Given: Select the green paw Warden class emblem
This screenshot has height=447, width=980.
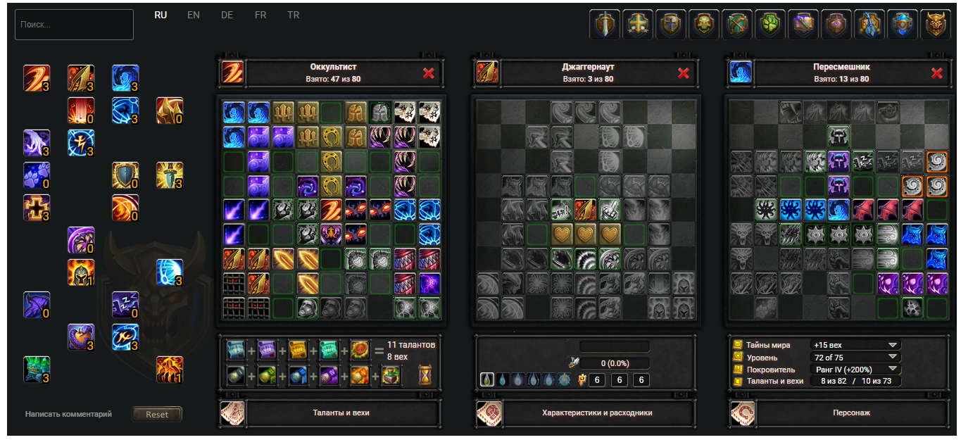Looking at the screenshot, I should click(x=770, y=25).
